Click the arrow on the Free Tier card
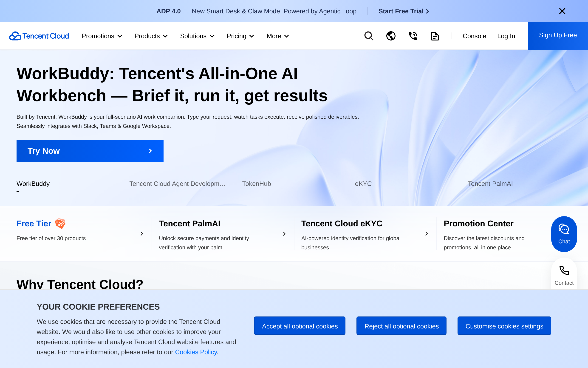Viewport: 588px width, 368px height. (x=142, y=234)
